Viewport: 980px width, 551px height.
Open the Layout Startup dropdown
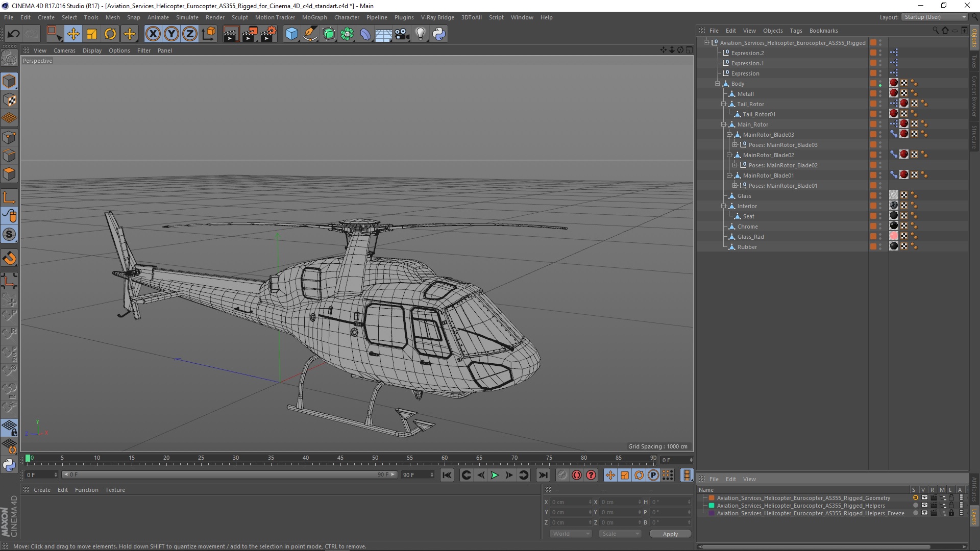point(935,17)
